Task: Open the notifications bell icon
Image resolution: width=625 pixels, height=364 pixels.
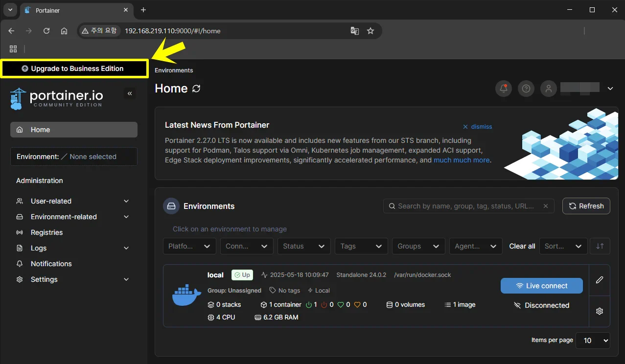Action: [504, 89]
